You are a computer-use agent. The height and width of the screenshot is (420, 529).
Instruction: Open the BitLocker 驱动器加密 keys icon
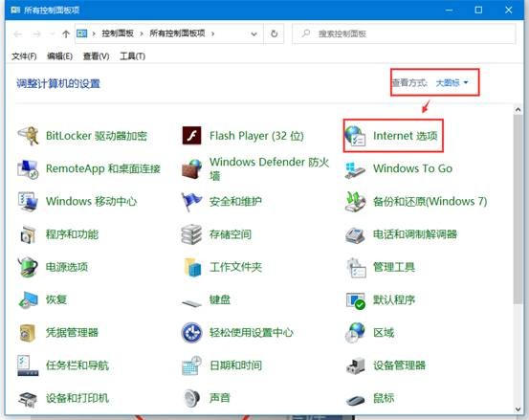[x=29, y=136]
